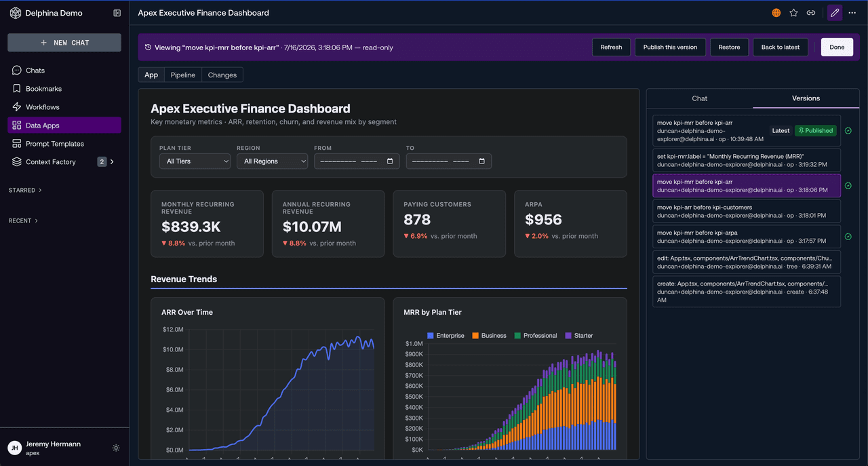Click the $839.3K MRR value
Image resolution: width=868 pixels, height=466 pixels.
[191, 227]
